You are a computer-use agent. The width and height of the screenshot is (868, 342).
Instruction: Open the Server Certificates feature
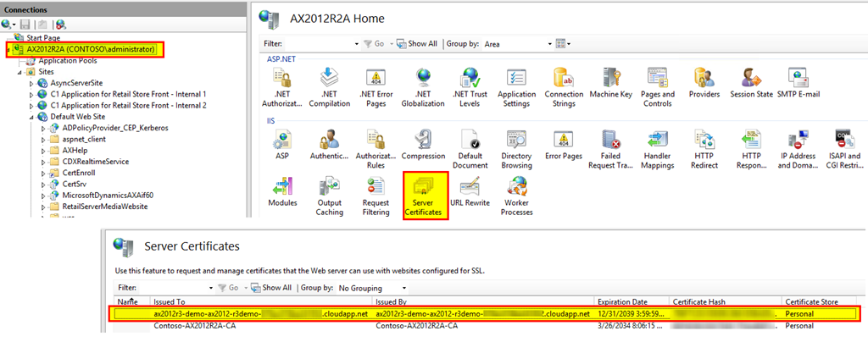pyautogui.click(x=425, y=193)
